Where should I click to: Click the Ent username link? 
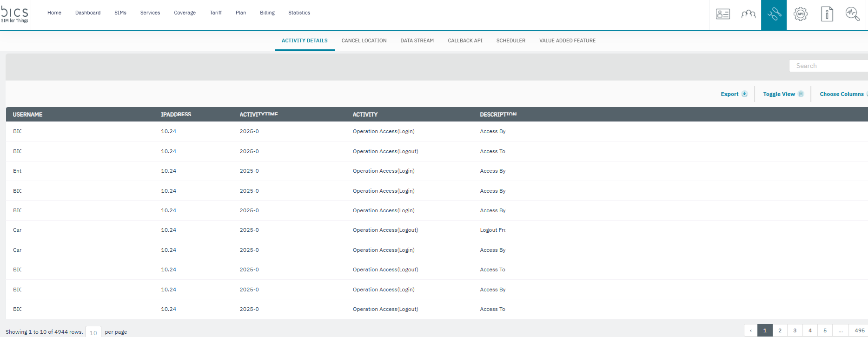click(x=17, y=171)
